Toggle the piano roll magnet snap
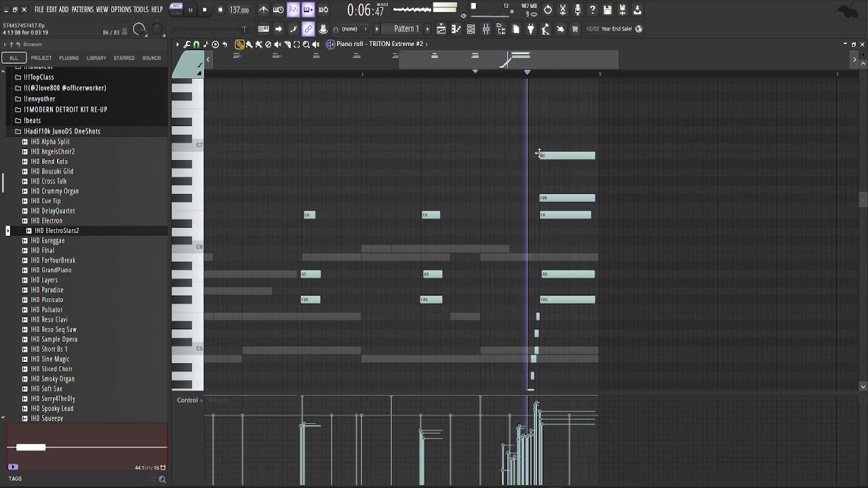This screenshot has height=488, width=868. point(196,44)
